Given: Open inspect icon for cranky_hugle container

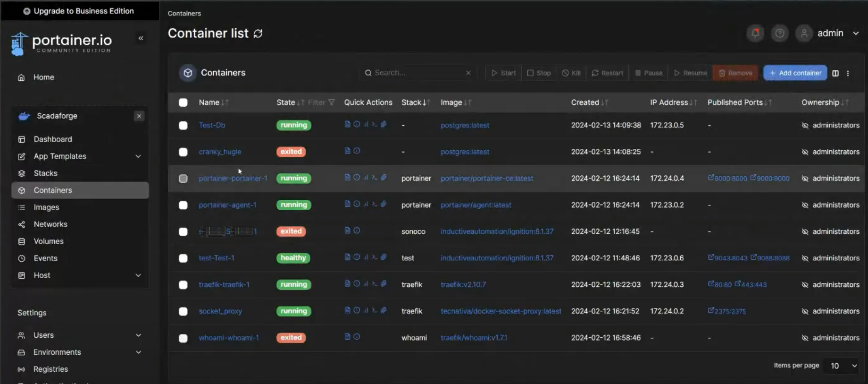Looking at the screenshot, I should point(357,151).
